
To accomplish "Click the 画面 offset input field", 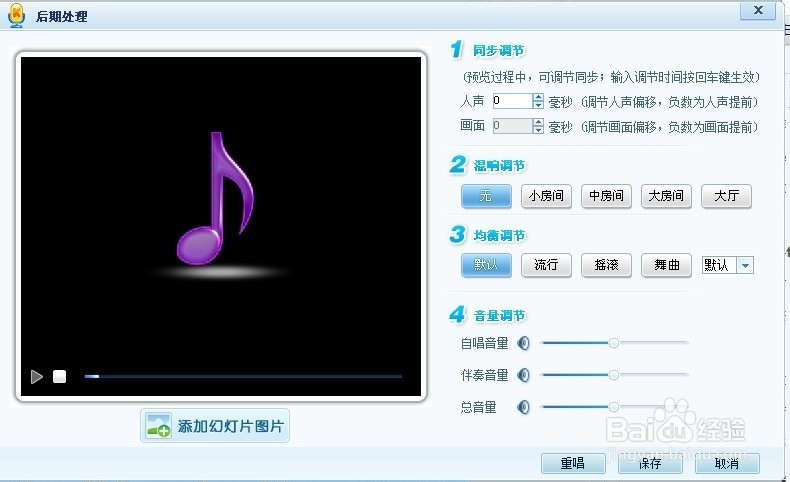I will pos(512,125).
